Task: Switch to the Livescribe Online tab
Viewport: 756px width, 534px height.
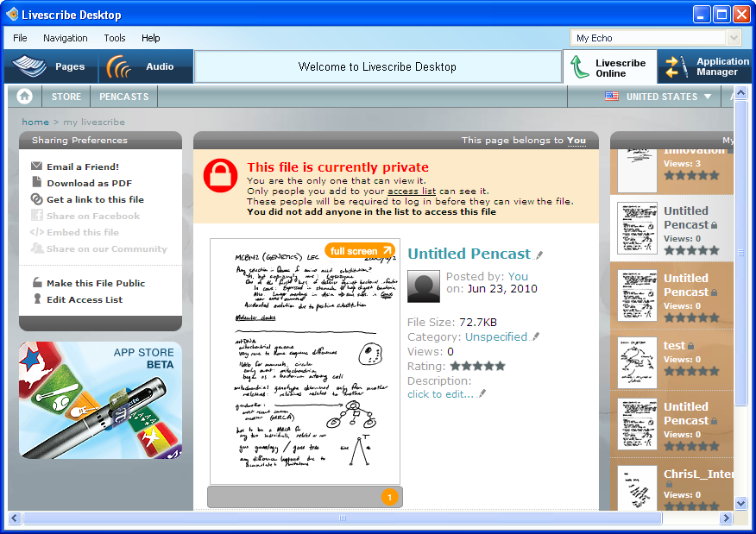Action: [x=609, y=67]
